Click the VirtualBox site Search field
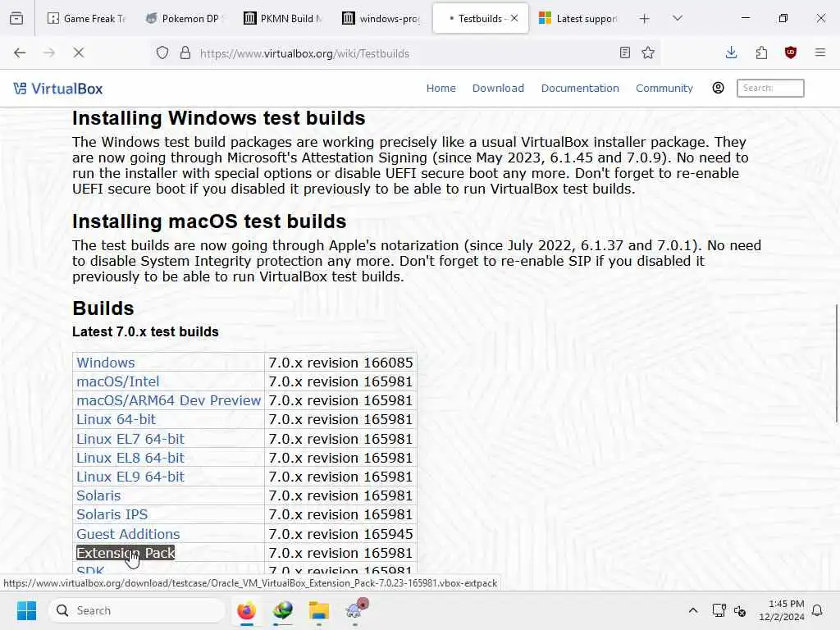The height and width of the screenshot is (630, 840). click(770, 88)
